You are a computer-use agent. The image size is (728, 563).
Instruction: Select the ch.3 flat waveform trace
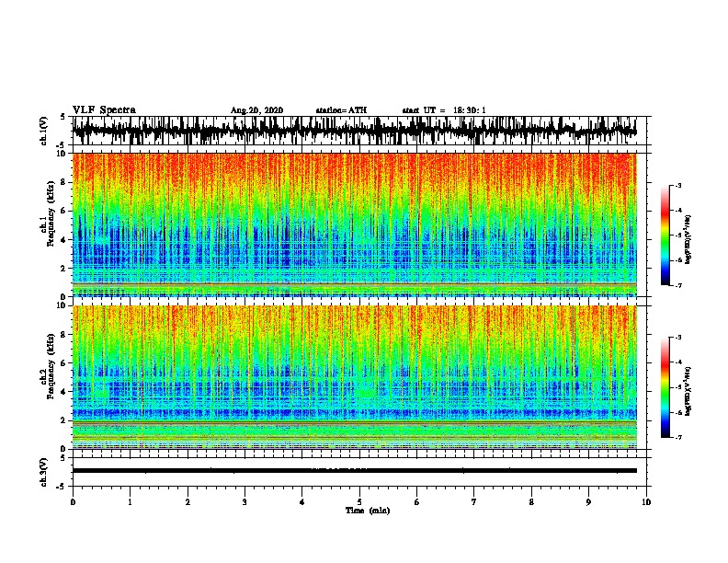(355, 471)
